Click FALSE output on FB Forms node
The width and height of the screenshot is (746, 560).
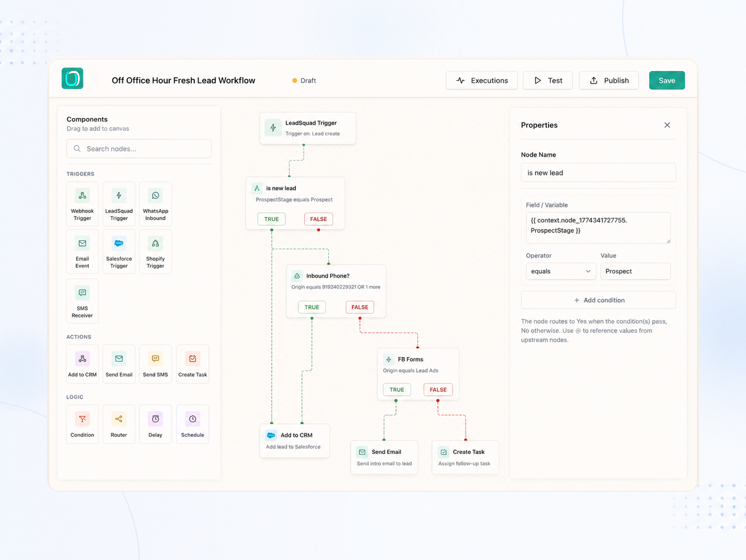point(438,389)
